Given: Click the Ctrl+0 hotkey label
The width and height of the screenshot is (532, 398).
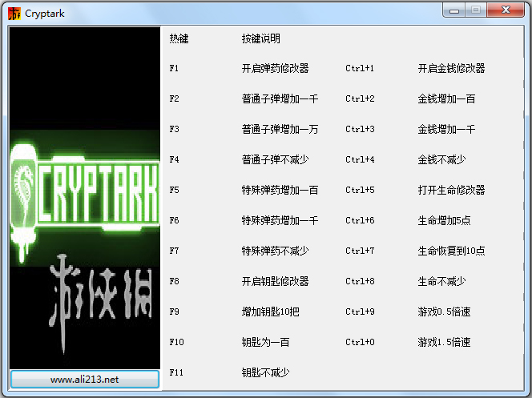Looking at the screenshot, I should point(360,342).
